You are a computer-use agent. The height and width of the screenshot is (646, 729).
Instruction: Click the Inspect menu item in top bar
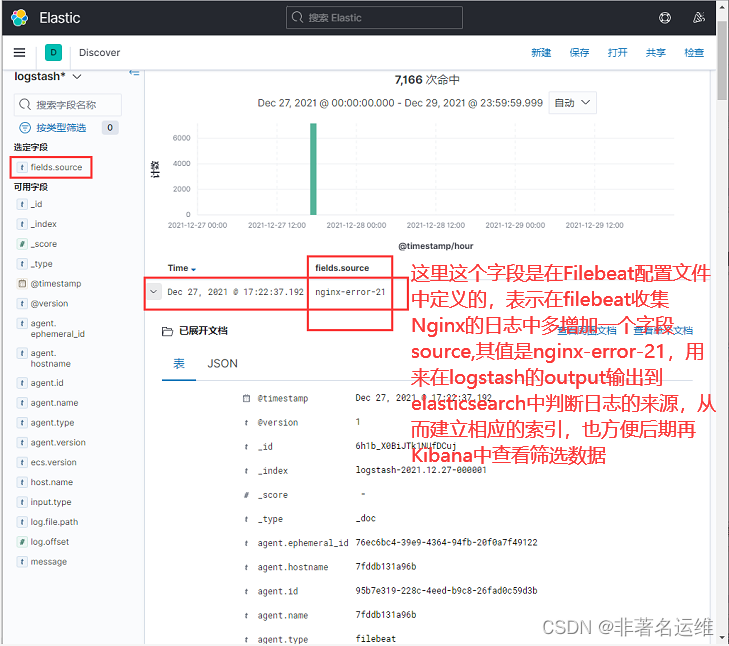(694, 53)
